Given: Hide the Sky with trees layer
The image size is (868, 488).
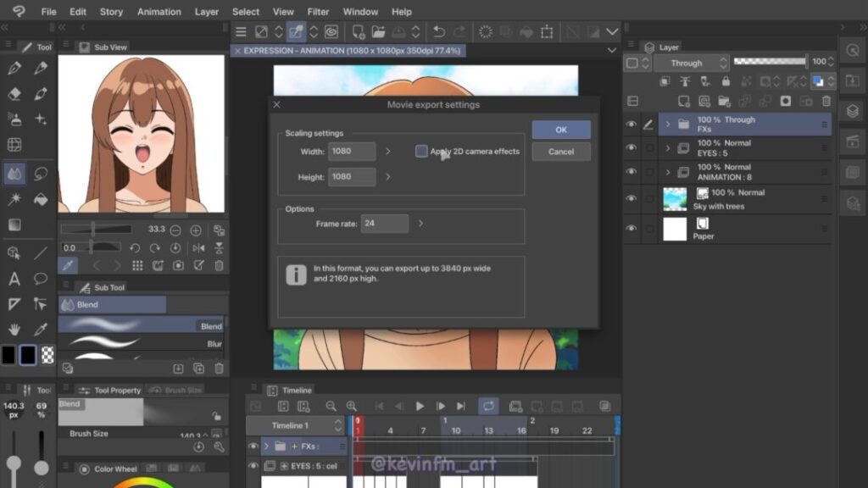Looking at the screenshot, I should (631, 199).
